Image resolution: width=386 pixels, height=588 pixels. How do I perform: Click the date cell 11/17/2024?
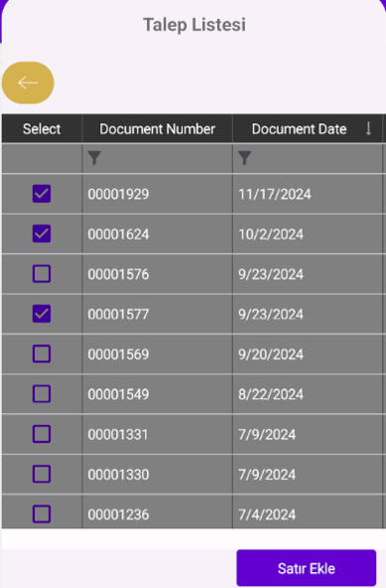point(308,194)
